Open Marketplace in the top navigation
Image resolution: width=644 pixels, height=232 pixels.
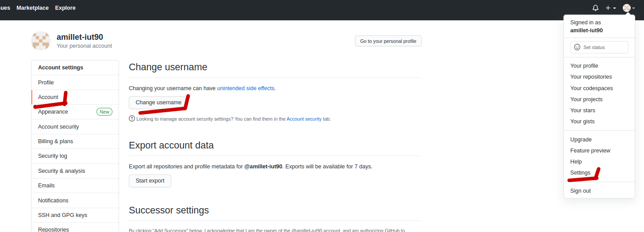pyautogui.click(x=33, y=8)
